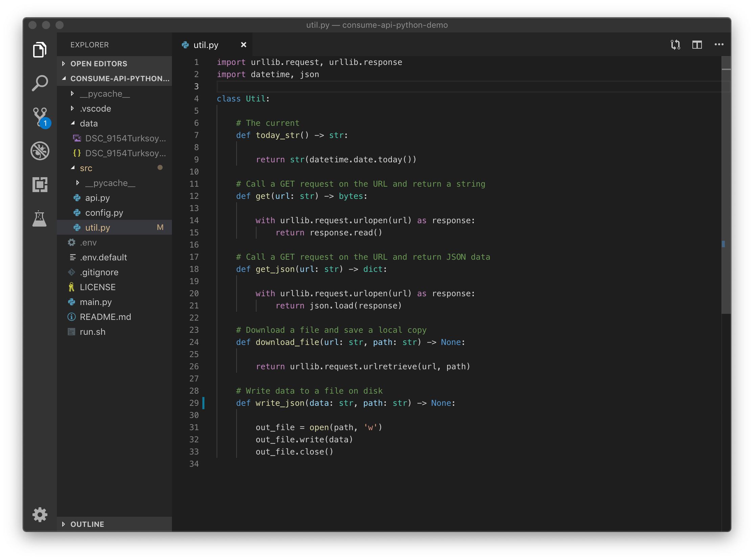The image size is (754, 560).
Task: Close the util.py tab
Action: point(243,45)
